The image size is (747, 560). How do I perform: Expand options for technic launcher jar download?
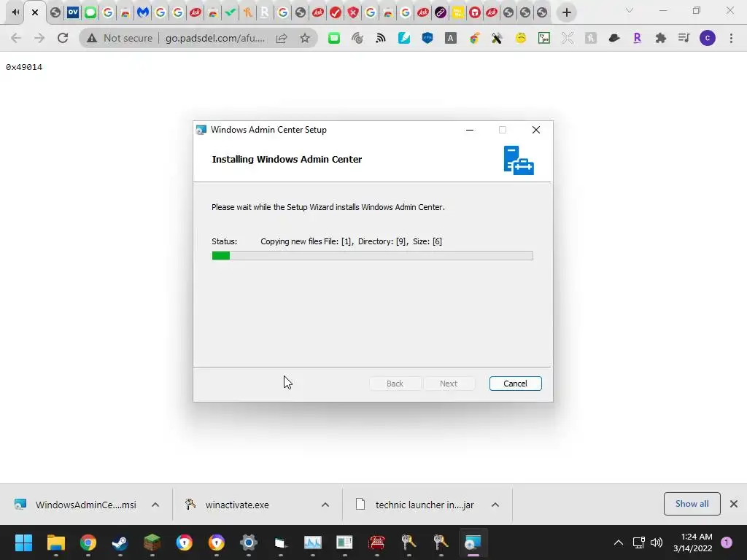click(495, 505)
